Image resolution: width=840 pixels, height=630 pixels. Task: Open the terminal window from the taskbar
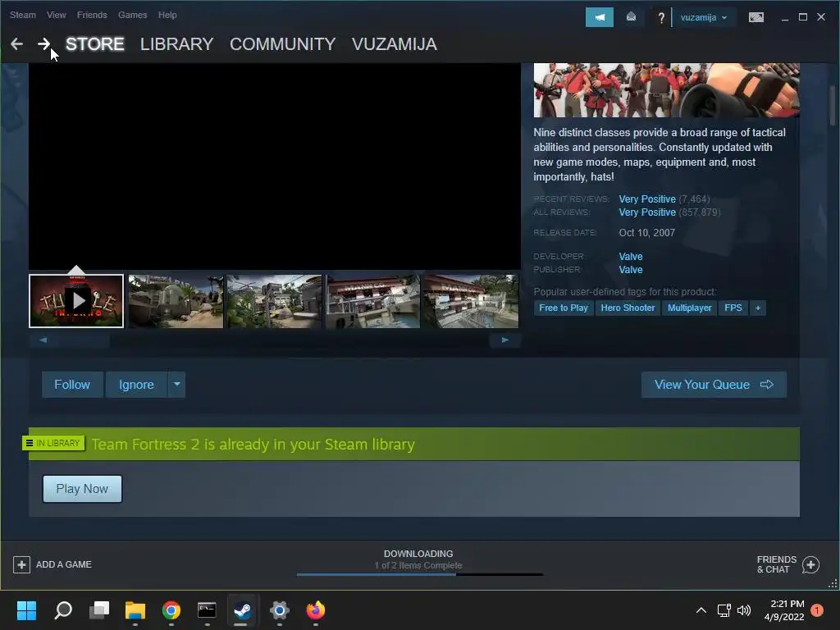(x=207, y=610)
